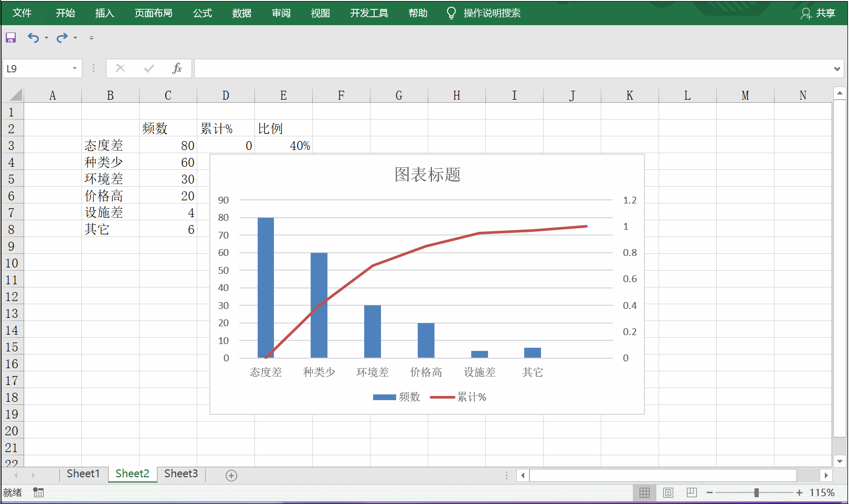The width and height of the screenshot is (849, 504).
Task: Switch to Normal view in status bar
Action: [x=644, y=492]
